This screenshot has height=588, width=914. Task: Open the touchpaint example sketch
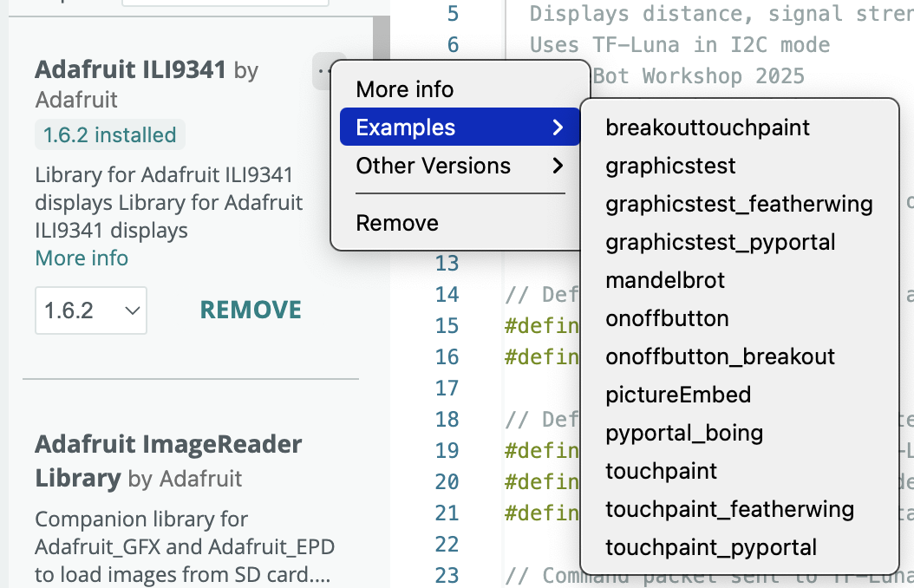662,471
